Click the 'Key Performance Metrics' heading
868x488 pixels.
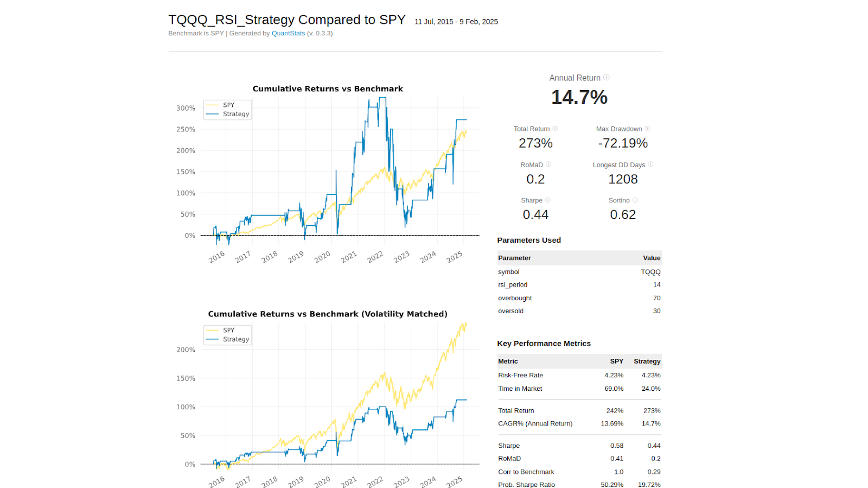pyautogui.click(x=544, y=344)
